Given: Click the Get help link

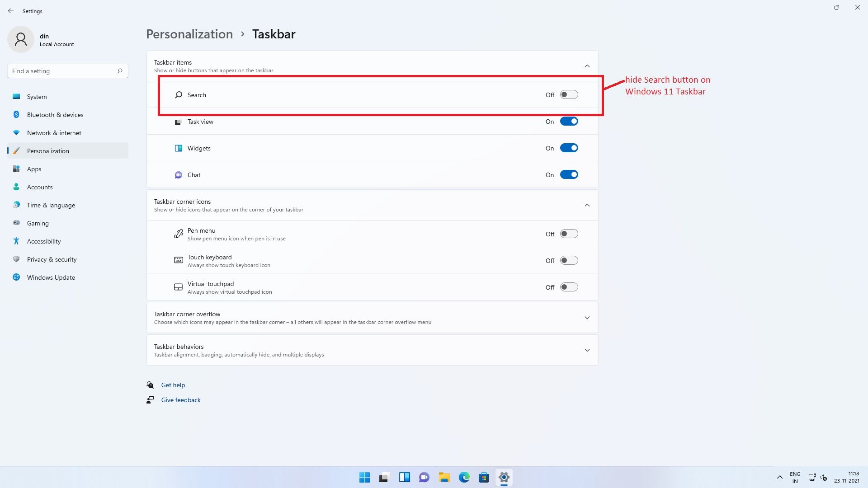Looking at the screenshot, I should click(x=173, y=385).
